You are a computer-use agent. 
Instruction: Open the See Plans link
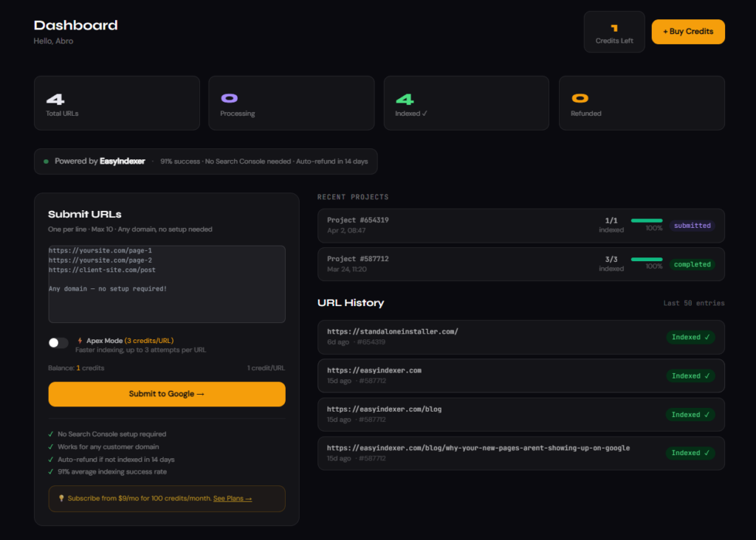point(232,499)
